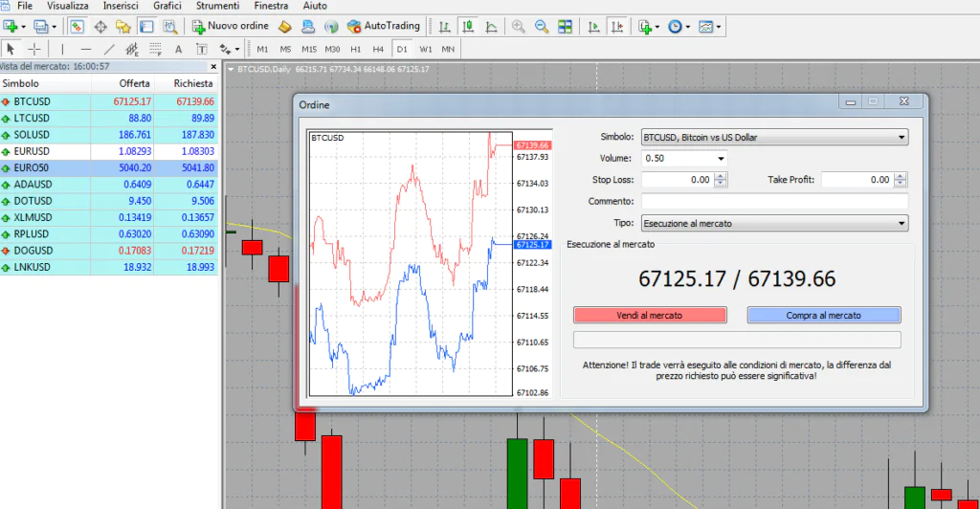The image size is (980, 509).
Task: Switch to M30 timeframe
Action: tap(332, 49)
